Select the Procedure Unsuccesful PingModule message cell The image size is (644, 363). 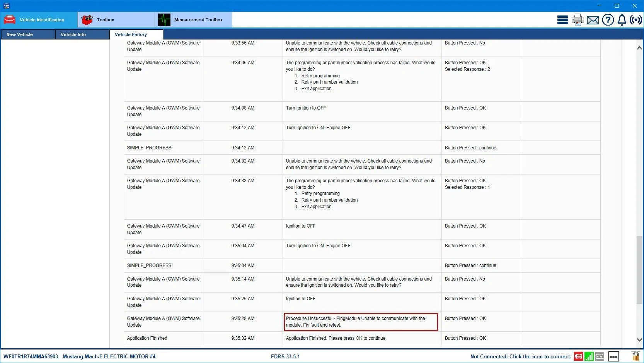coord(361,322)
